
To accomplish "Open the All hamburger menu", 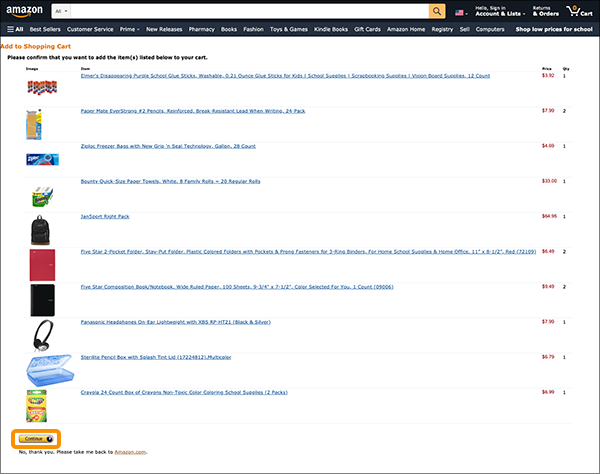I will coord(15,29).
